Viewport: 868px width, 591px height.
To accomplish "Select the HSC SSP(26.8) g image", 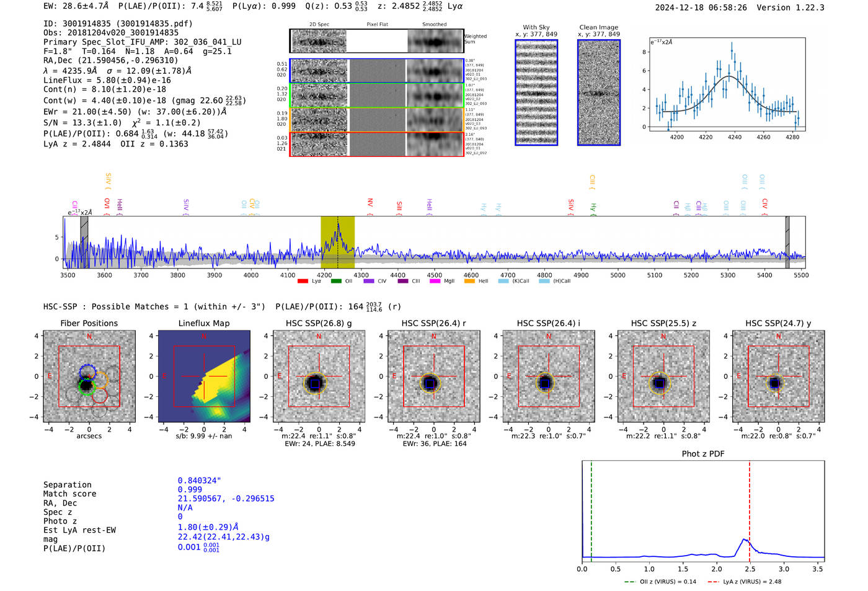I will 319,376.
